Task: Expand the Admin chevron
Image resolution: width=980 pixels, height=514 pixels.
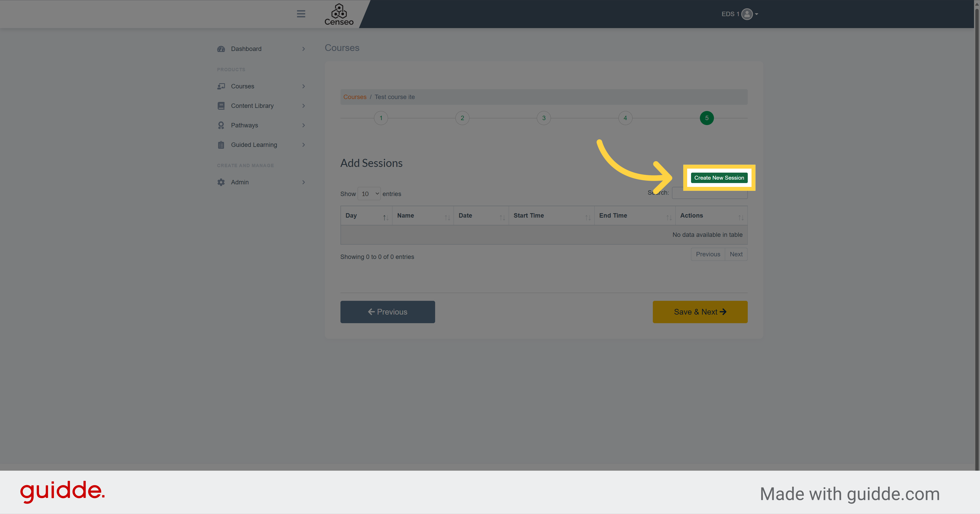Action: click(304, 182)
